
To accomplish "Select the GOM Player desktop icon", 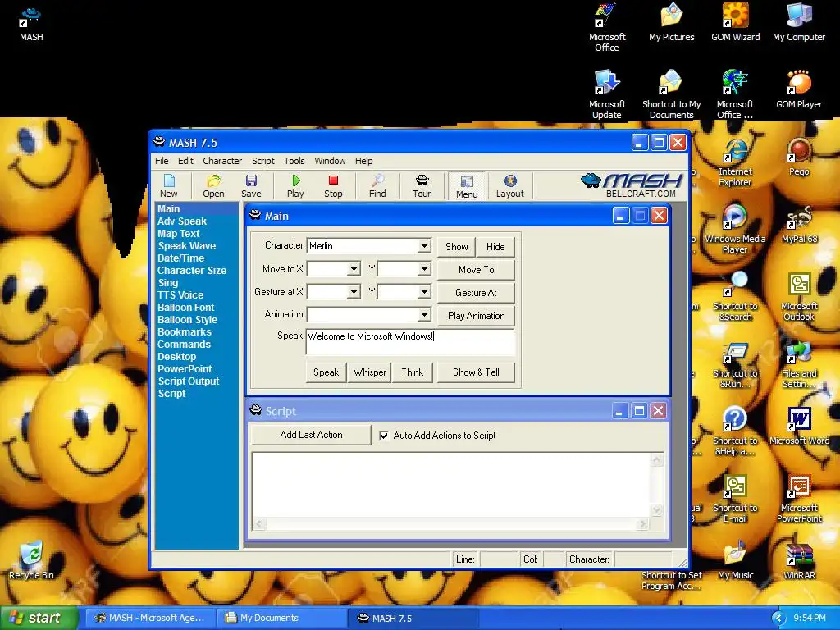I will click(x=799, y=90).
